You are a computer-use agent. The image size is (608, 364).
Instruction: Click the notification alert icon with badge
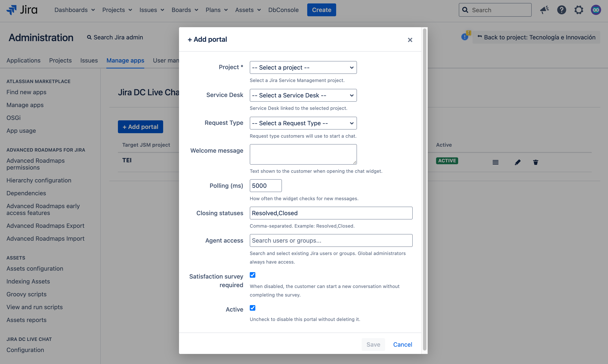coord(466,36)
